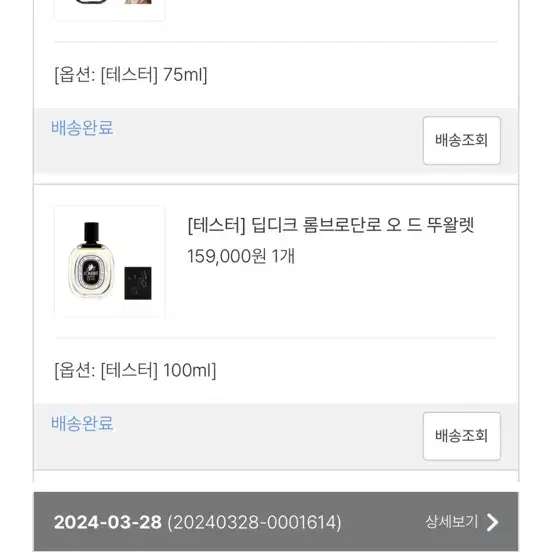Screen dimensions: 552x552
Task: Click the perfume bottle image in thumbnail
Action: (91, 261)
